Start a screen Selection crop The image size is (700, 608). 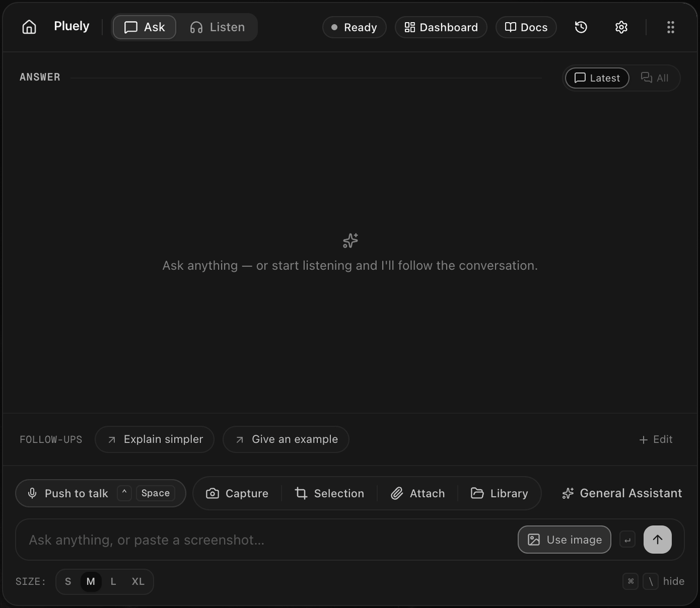329,493
